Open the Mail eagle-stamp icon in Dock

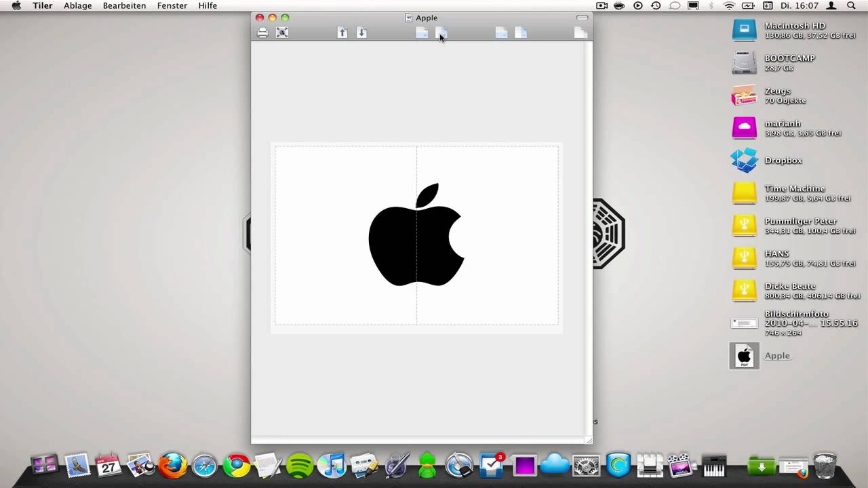pyautogui.click(x=77, y=466)
